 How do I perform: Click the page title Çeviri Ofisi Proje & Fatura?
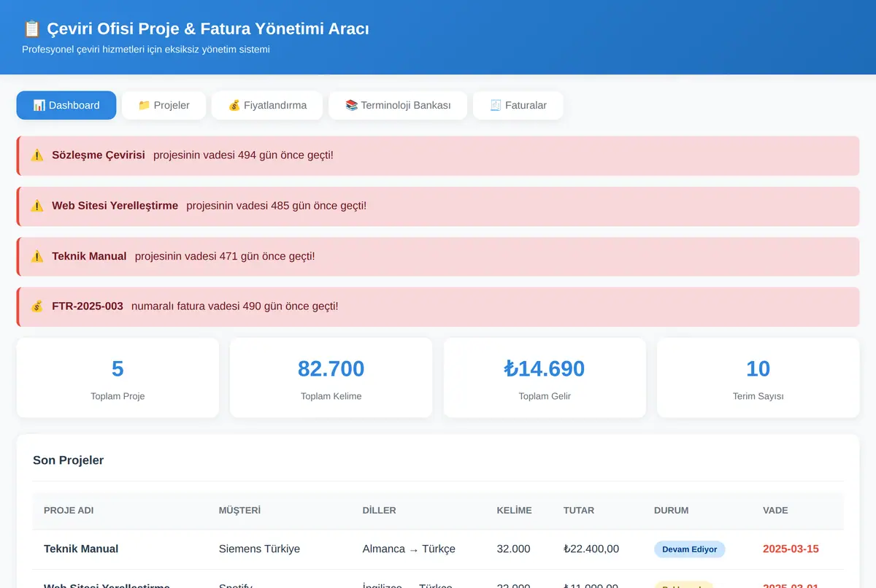click(196, 28)
